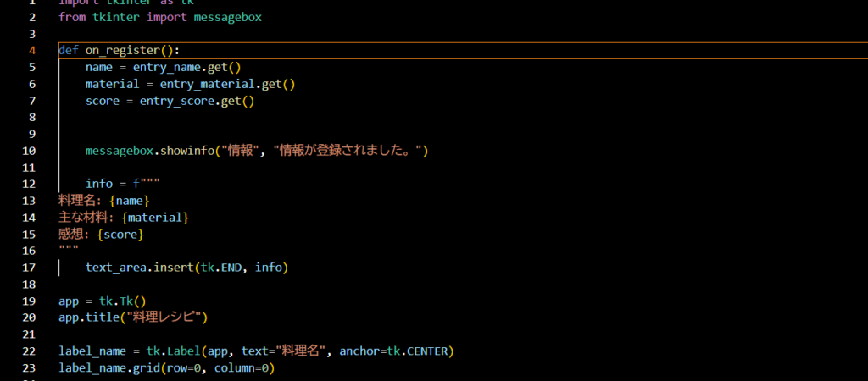The height and width of the screenshot is (381, 868).
Task: Click the messagebox.showinfo call on line 10
Action: pos(149,151)
